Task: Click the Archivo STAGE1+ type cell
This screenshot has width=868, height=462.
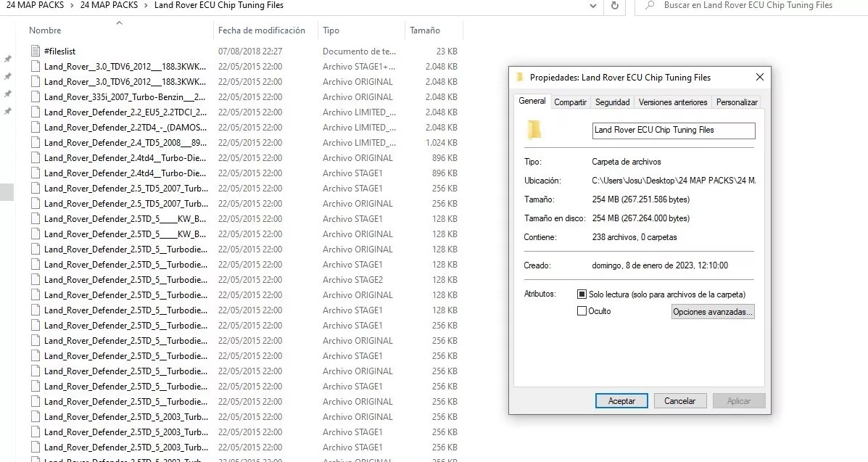Action: [359, 67]
